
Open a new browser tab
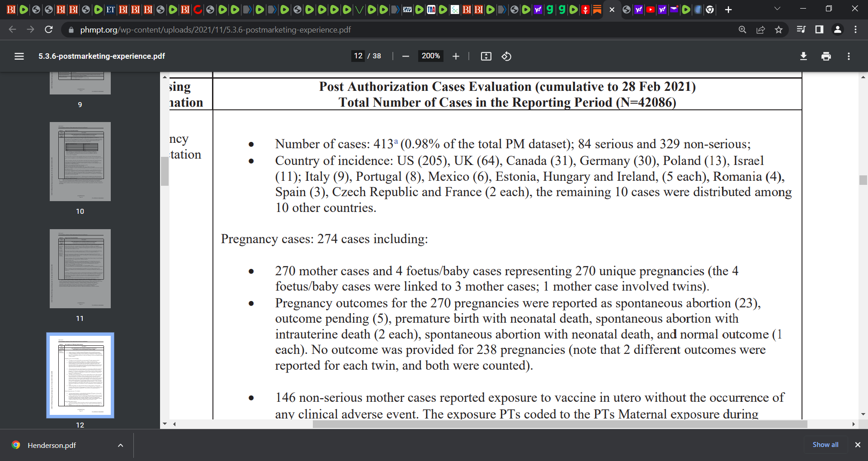[x=728, y=9]
